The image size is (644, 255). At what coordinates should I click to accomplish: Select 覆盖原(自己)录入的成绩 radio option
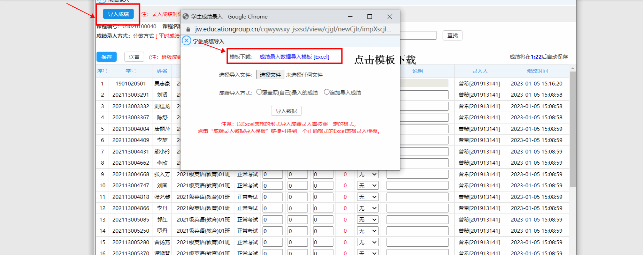[259, 92]
